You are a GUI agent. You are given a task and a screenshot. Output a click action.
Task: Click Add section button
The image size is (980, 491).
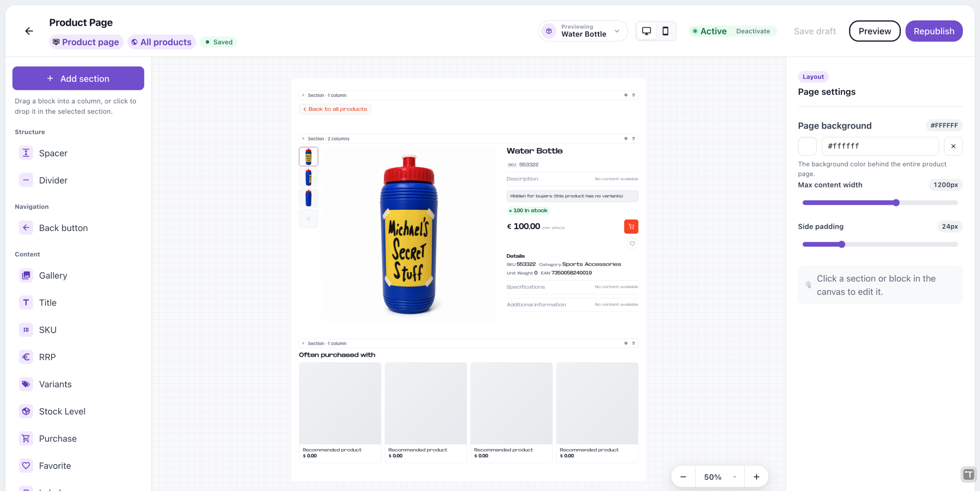tap(78, 78)
